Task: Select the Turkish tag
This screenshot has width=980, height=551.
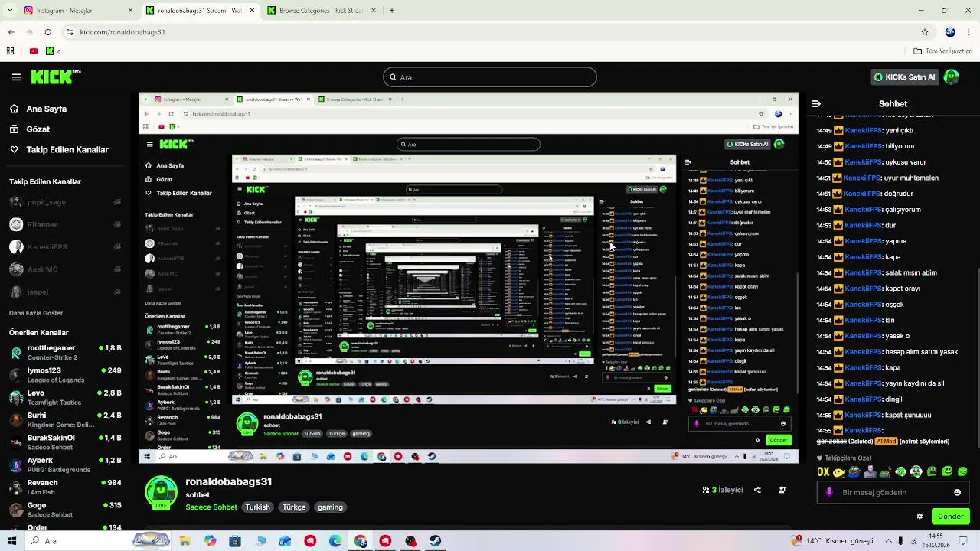Action: pyautogui.click(x=257, y=507)
